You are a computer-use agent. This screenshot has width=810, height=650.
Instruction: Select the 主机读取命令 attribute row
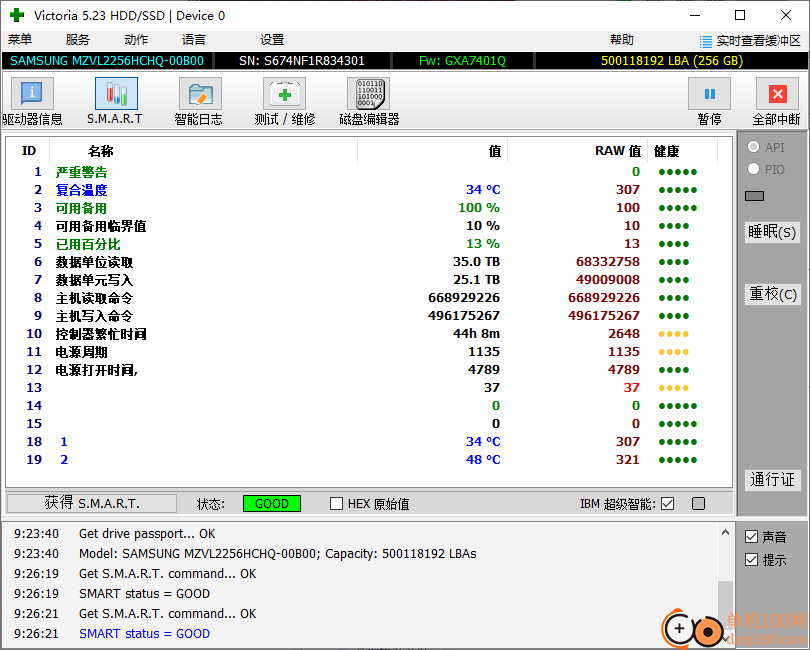pos(369,298)
